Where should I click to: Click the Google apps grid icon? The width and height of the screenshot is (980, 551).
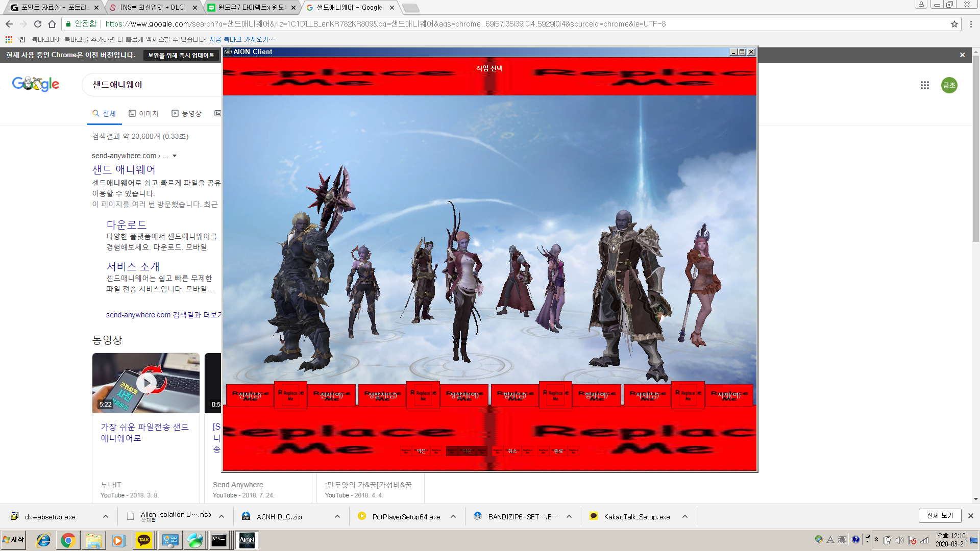(x=924, y=85)
